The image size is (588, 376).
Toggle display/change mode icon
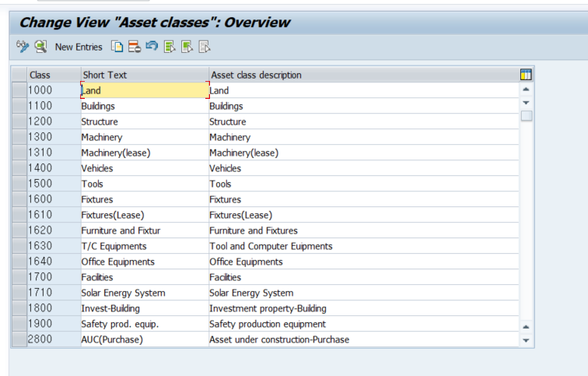click(x=23, y=47)
